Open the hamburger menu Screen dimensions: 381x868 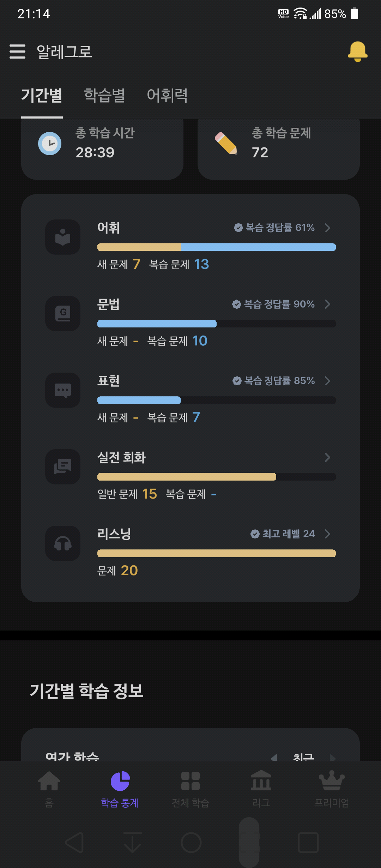click(18, 52)
